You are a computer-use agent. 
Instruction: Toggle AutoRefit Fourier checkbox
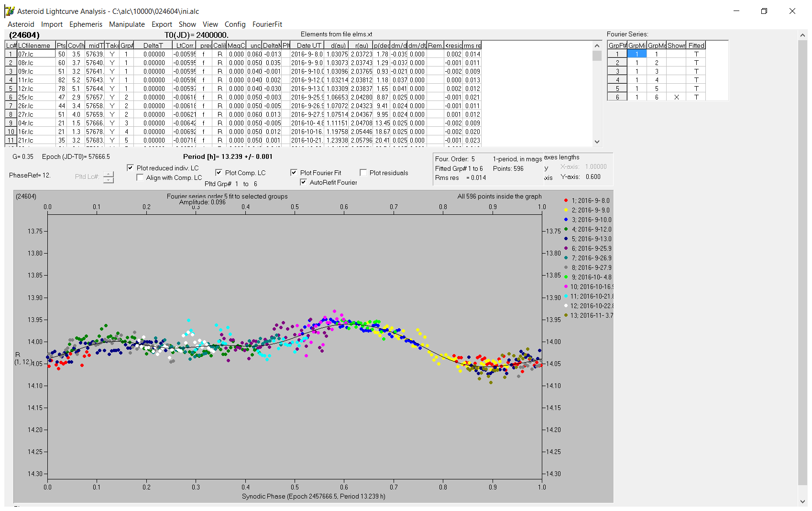pyautogui.click(x=303, y=182)
